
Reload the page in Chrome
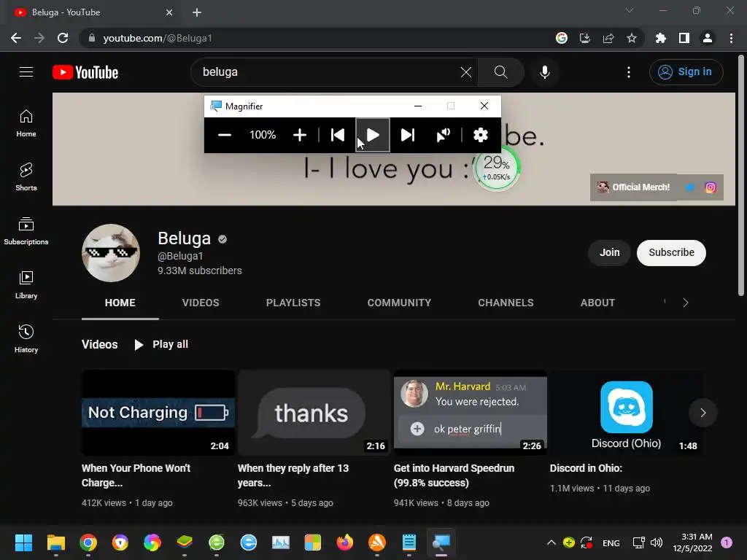(x=63, y=38)
